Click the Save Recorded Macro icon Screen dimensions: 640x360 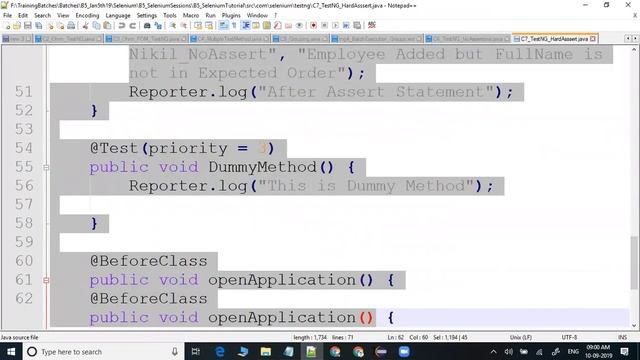(357, 25)
